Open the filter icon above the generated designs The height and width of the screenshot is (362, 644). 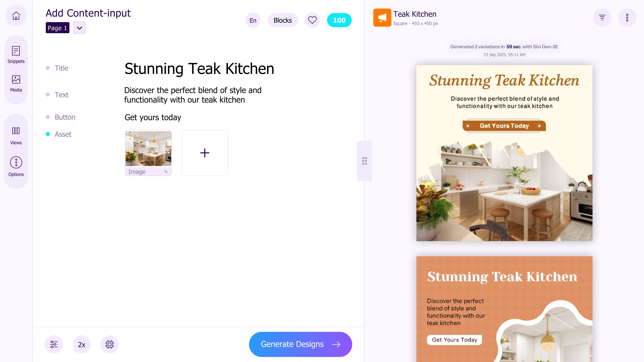click(x=602, y=17)
